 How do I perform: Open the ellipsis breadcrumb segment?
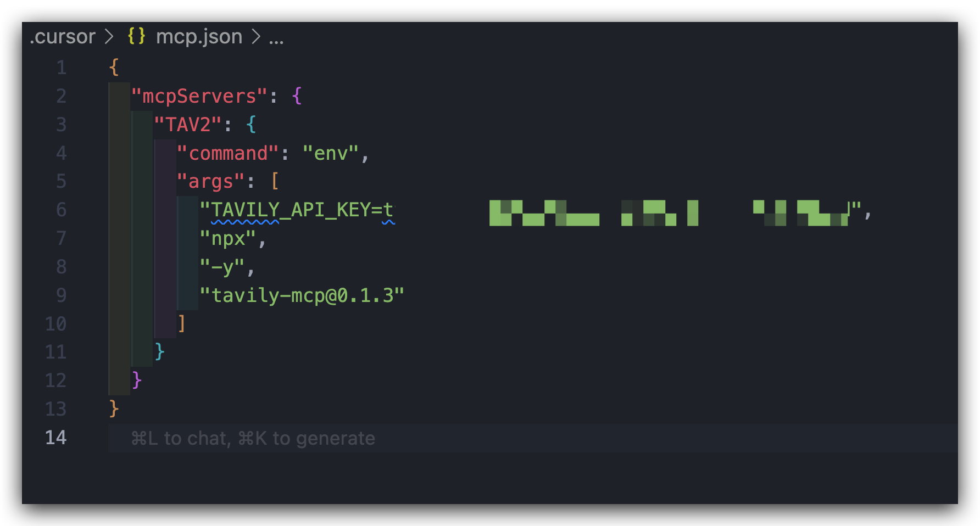click(276, 38)
